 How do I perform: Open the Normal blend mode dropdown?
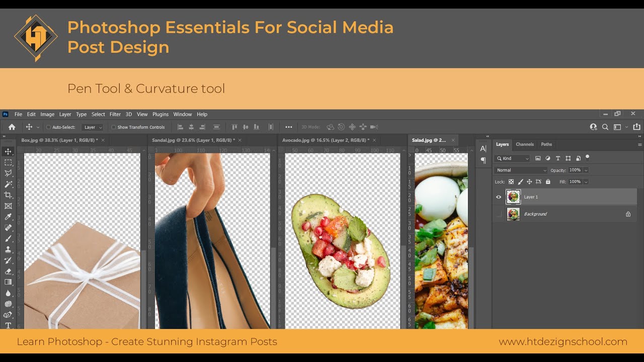click(521, 170)
